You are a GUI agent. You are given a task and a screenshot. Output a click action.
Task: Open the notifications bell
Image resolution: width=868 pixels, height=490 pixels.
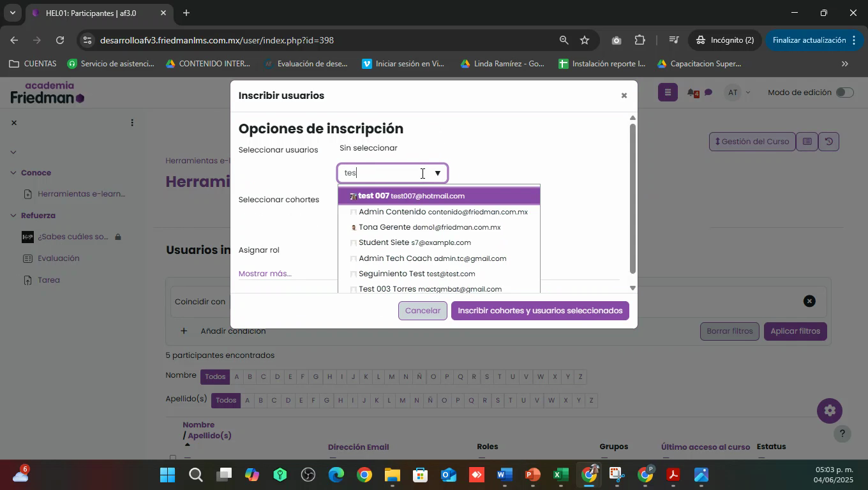point(692,93)
